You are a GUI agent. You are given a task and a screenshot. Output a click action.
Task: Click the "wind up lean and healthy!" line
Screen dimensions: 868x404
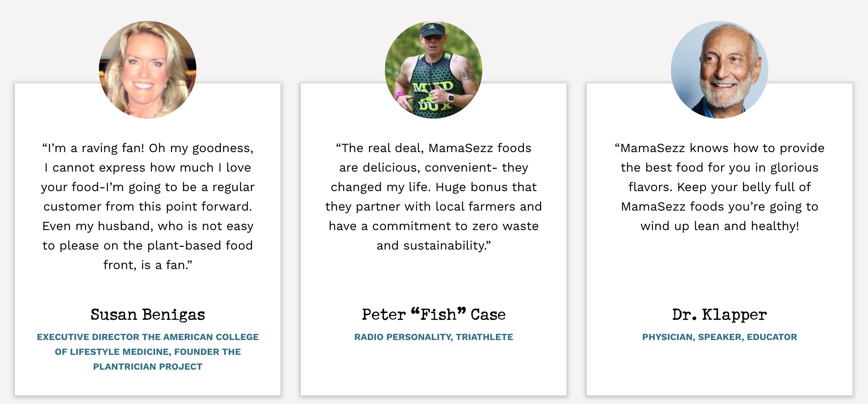[x=720, y=226]
